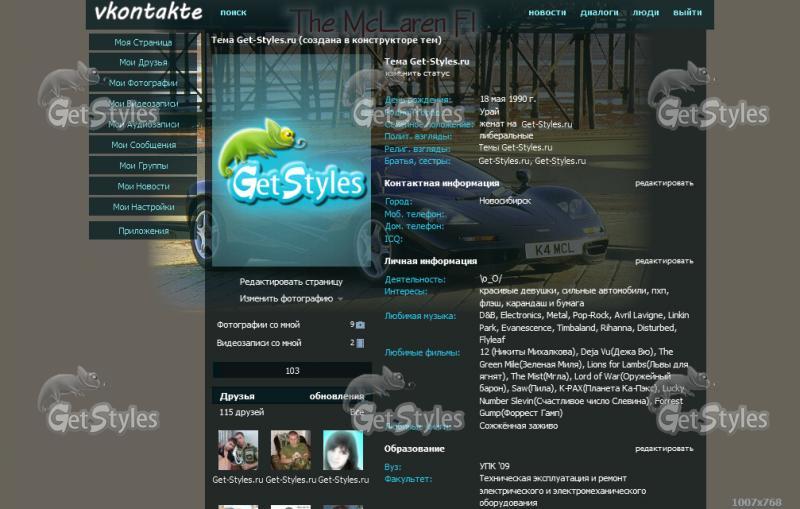Edit the Контактная информация section
Screen dimensions: 800x509
pos(663,183)
